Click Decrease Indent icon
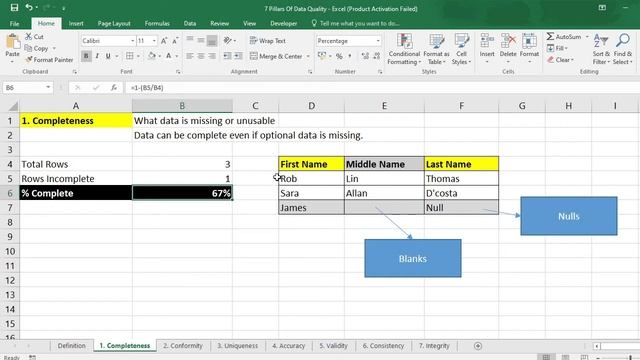The height and width of the screenshot is (360, 640). pos(227,56)
